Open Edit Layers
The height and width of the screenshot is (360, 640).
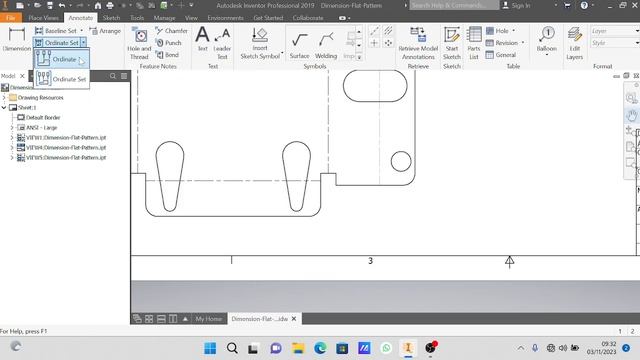(x=574, y=43)
